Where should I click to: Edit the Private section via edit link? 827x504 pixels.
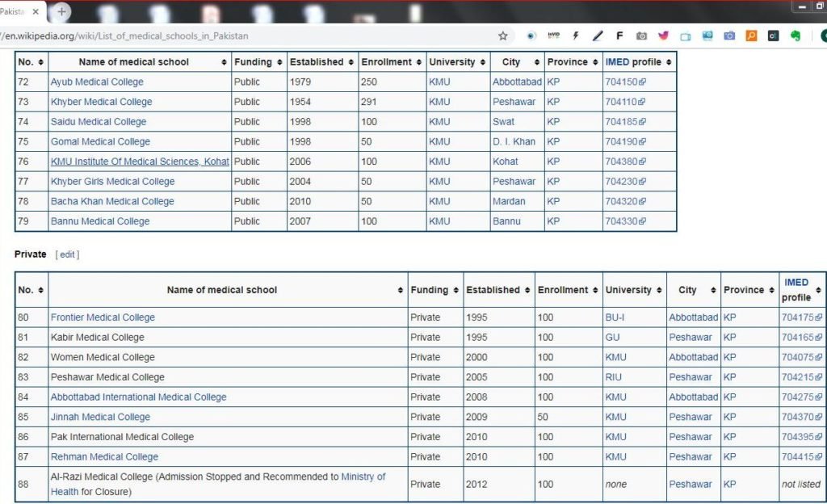pos(67,254)
